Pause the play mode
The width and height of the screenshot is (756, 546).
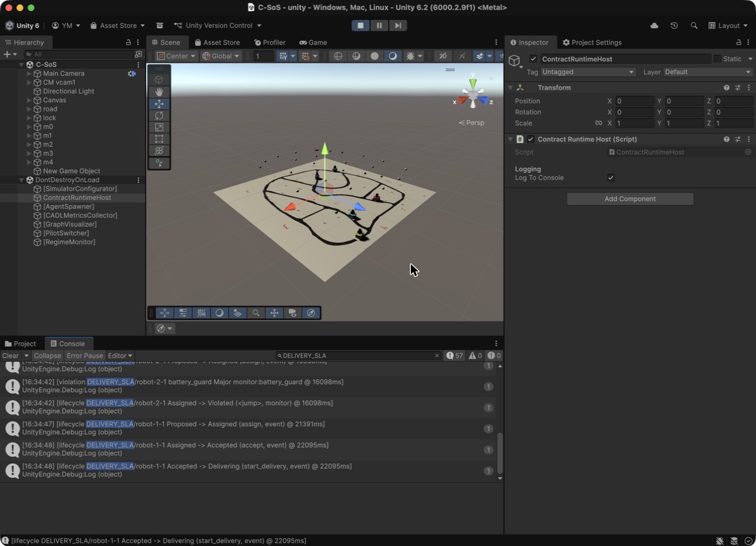tap(379, 25)
